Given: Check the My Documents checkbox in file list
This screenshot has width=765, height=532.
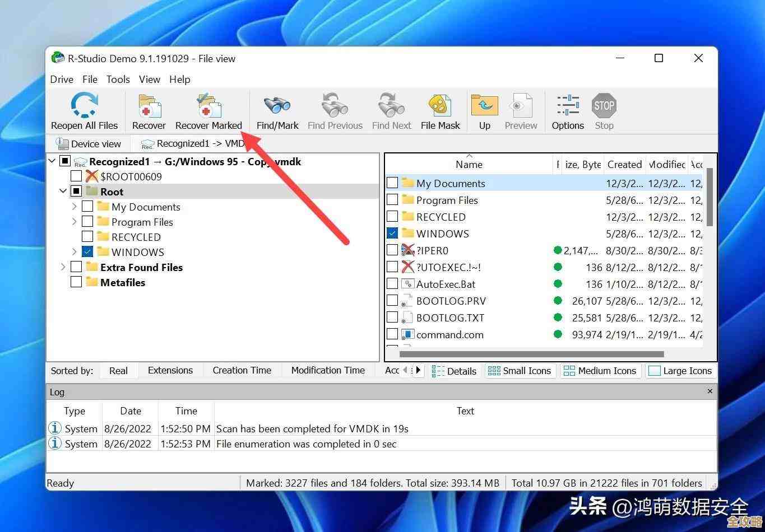Looking at the screenshot, I should 393,183.
